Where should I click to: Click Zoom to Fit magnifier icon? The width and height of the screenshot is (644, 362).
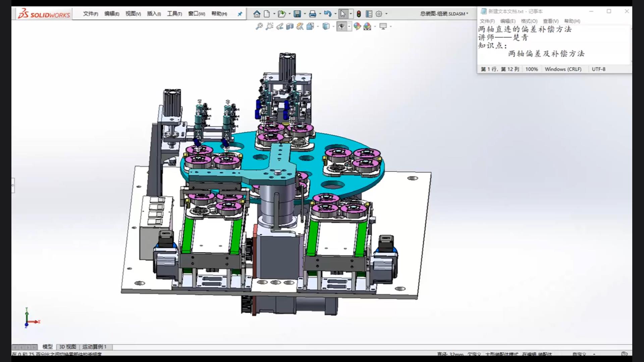(x=259, y=26)
